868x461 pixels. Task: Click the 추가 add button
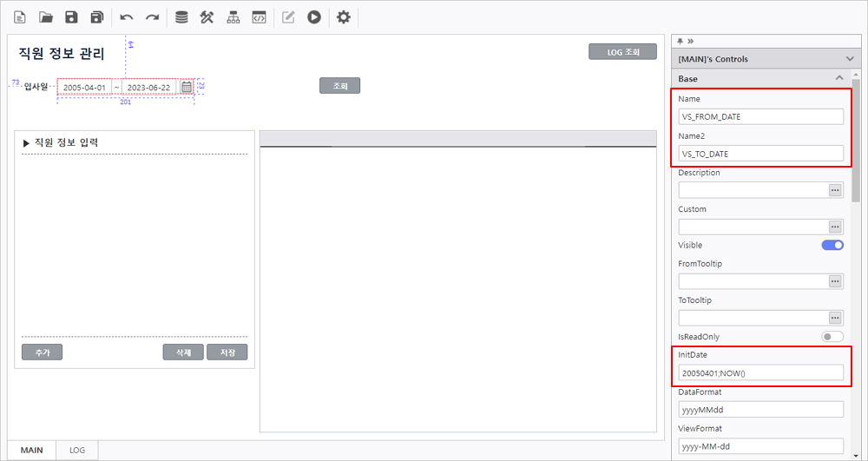pos(42,352)
